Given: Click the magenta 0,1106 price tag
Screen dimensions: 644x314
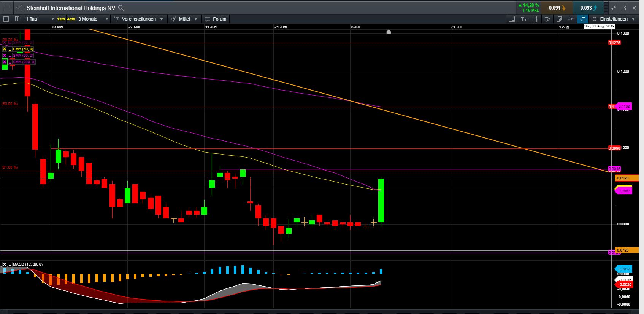Looking at the screenshot, I should 624,106.
